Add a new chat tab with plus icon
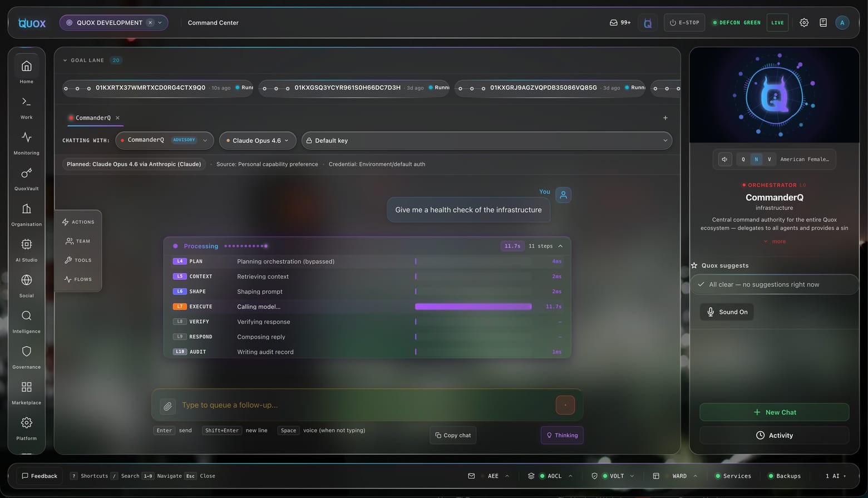 (665, 118)
